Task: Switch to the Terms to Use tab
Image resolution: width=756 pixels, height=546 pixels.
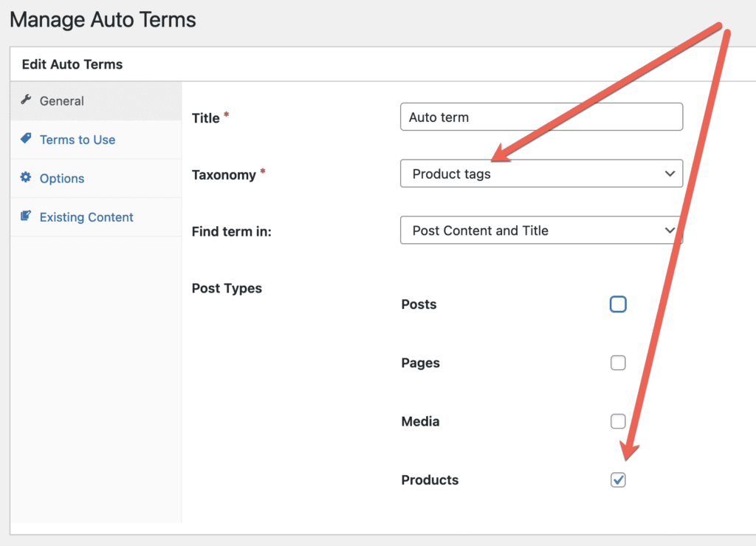Action: [96, 140]
